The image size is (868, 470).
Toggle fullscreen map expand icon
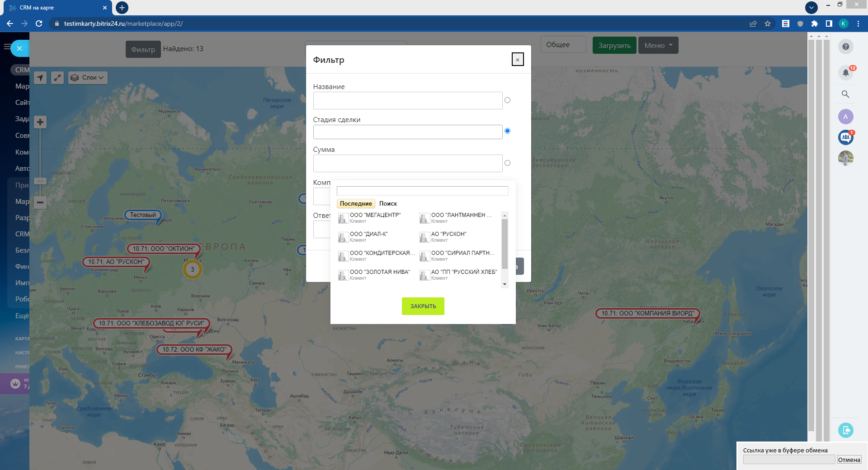tap(57, 78)
